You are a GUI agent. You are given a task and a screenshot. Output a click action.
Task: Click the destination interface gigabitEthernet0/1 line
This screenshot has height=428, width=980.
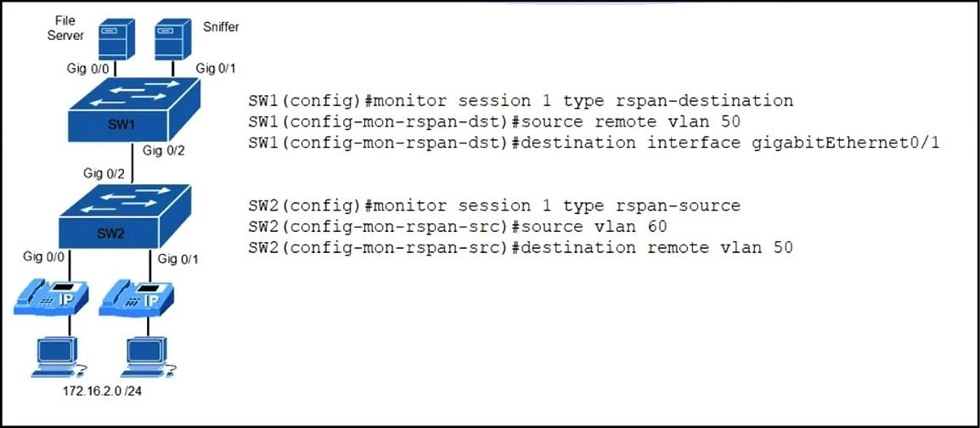tap(594, 144)
